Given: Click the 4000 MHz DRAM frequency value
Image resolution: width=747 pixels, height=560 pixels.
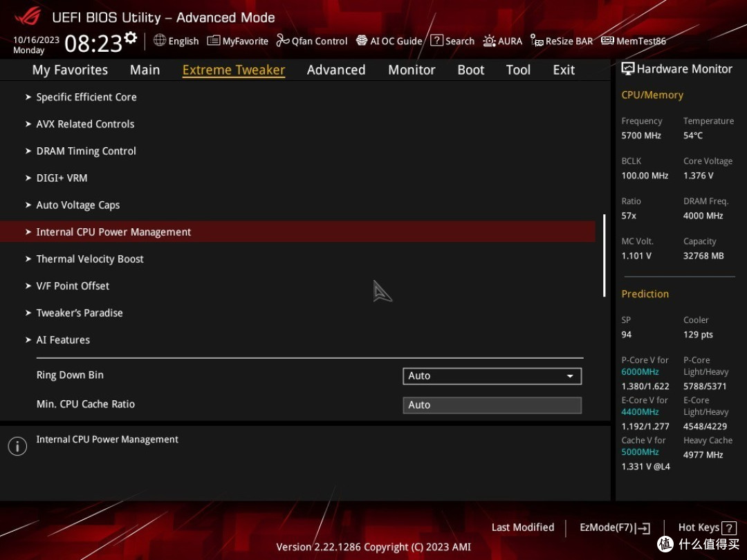Looking at the screenshot, I should [703, 216].
